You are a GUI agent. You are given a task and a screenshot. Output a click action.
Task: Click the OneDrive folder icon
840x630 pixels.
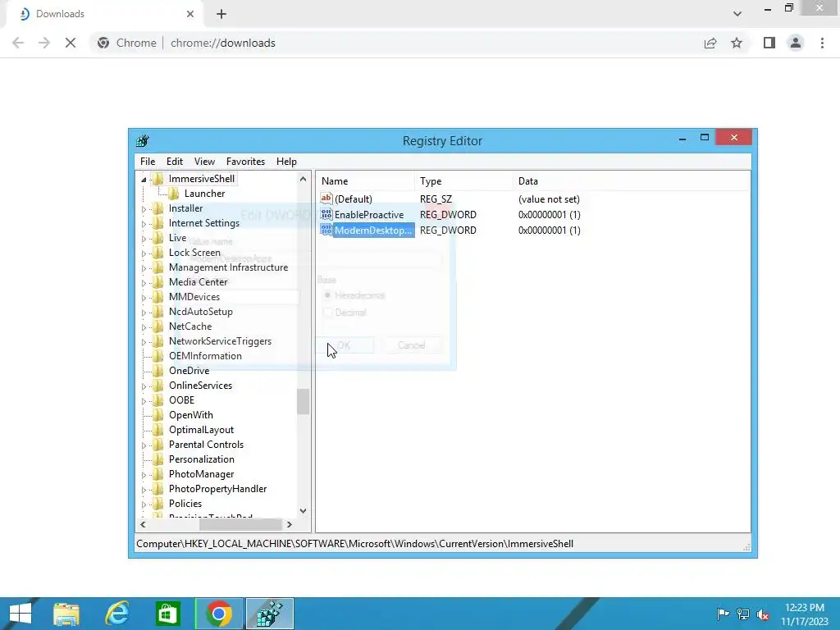(x=157, y=370)
